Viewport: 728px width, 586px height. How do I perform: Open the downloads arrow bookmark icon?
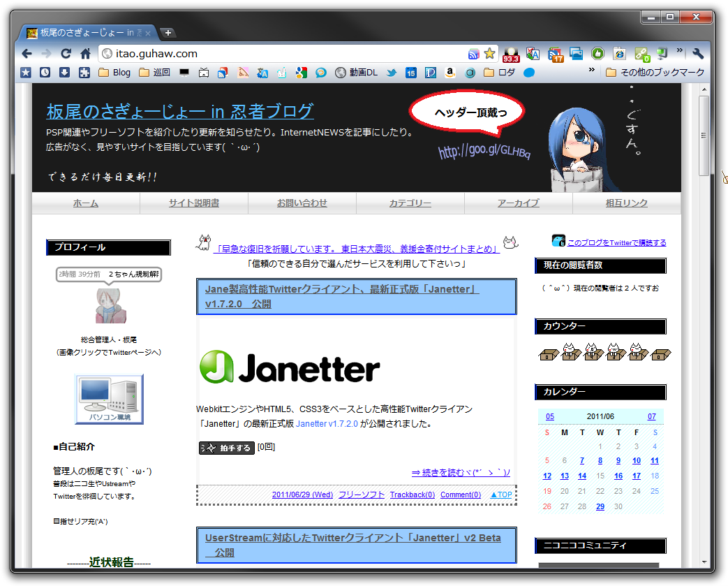(64, 73)
